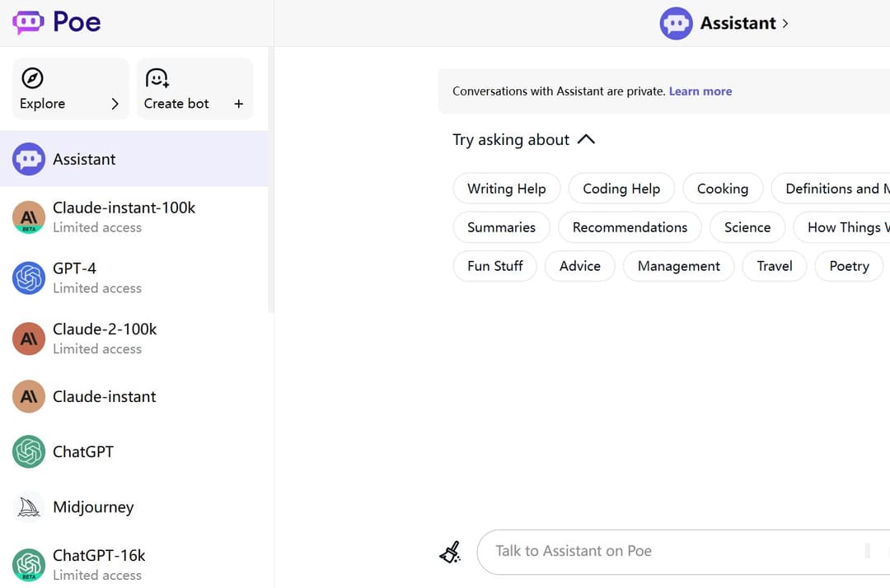Collapse the Try asking about section
890x588 pixels.
coord(586,140)
